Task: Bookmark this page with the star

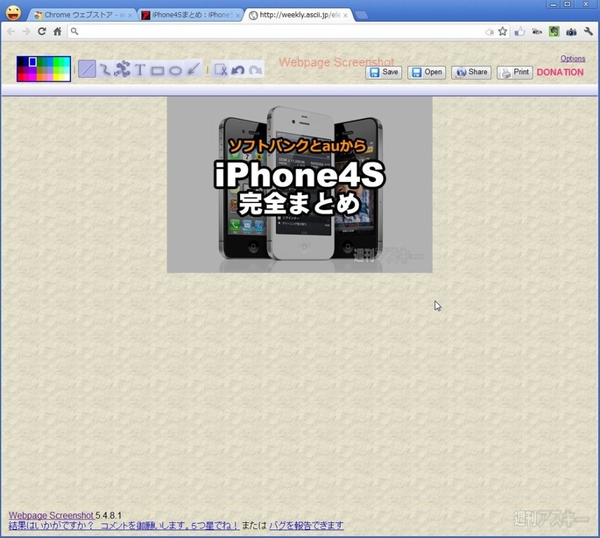Action: point(503,31)
